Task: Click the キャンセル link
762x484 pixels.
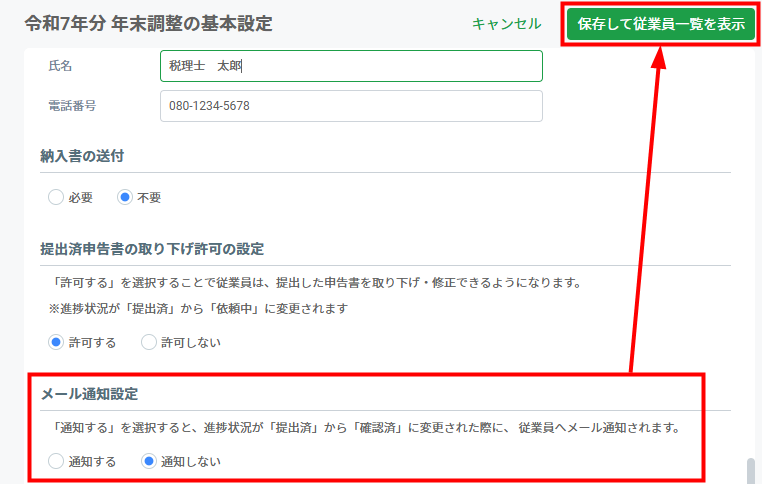Action: [x=506, y=24]
